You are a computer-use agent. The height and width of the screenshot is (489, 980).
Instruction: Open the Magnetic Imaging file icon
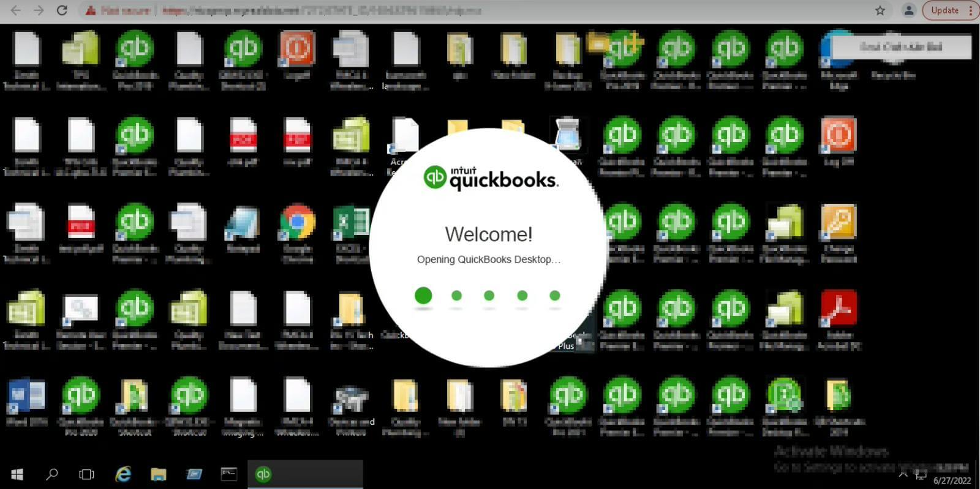click(243, 395)
